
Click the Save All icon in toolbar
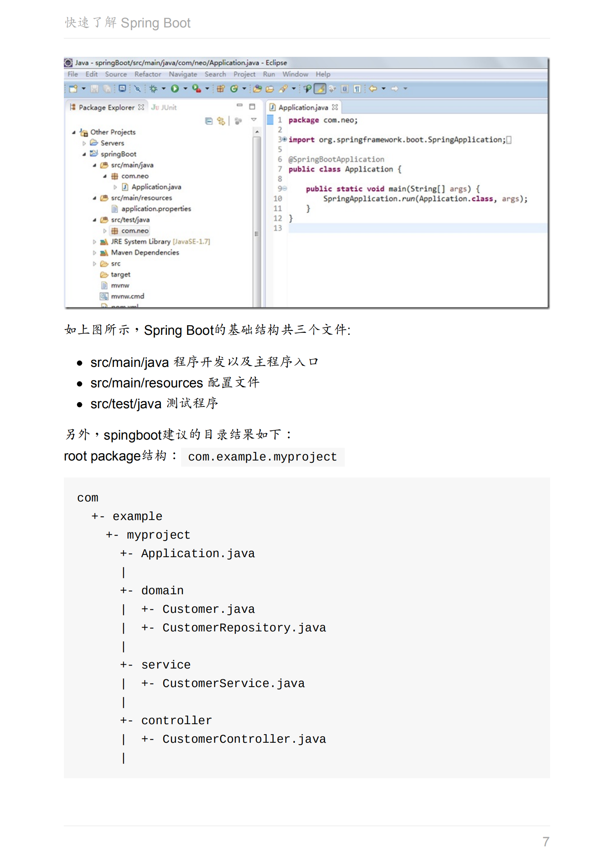click(107, 89)
